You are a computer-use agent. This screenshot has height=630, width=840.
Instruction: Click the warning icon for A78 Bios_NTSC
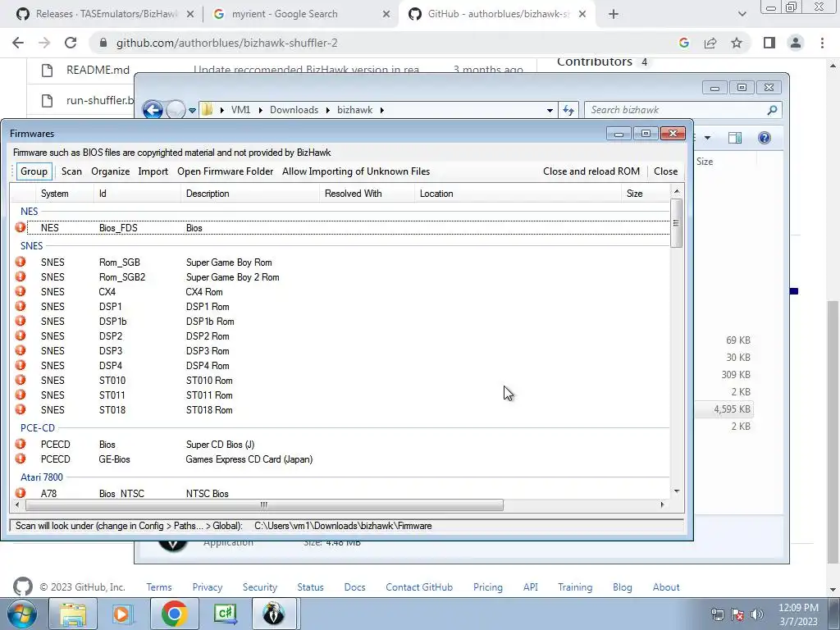(21, 493)
